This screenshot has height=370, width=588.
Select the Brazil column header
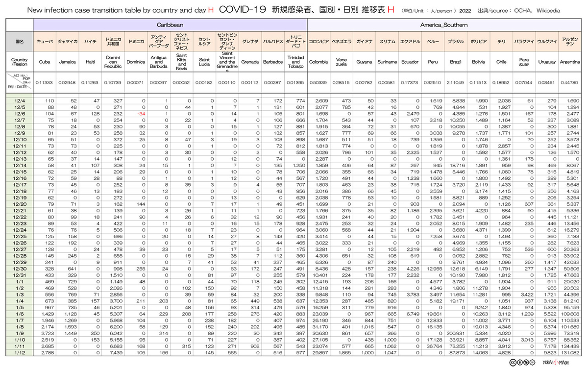point(456,62)
